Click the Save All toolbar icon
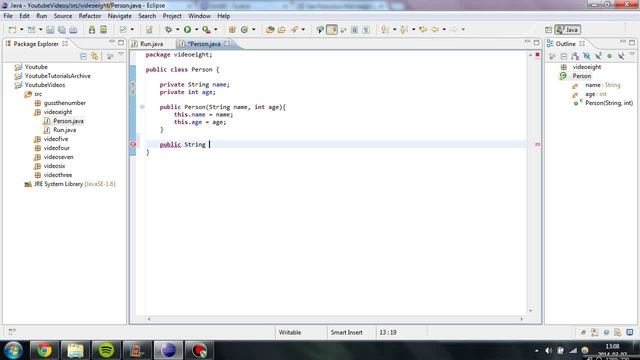This screenshot has width=640, height=360. coord(62,29)
